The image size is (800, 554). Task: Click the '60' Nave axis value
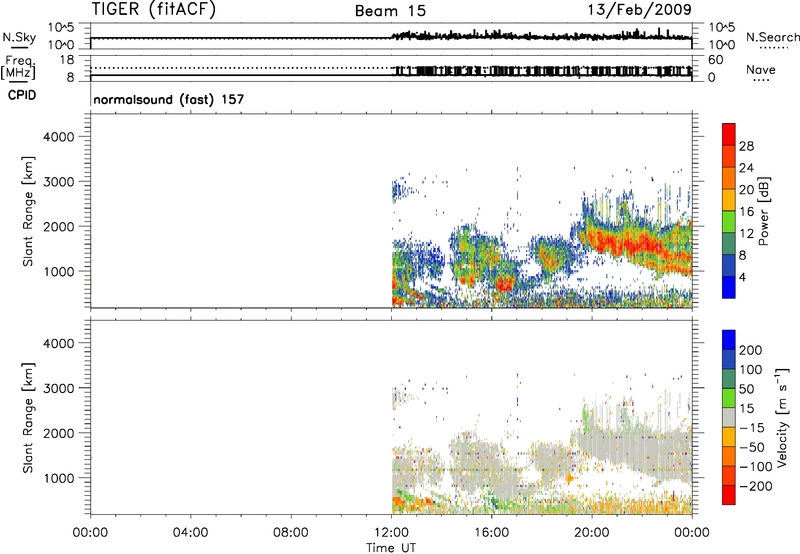point(715,60)
